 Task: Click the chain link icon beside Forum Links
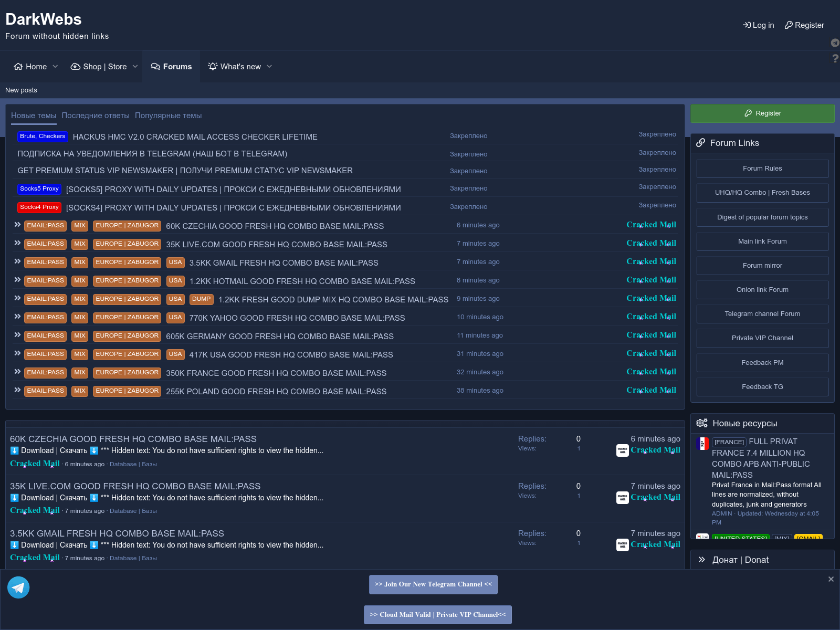(x=701, y=143)
